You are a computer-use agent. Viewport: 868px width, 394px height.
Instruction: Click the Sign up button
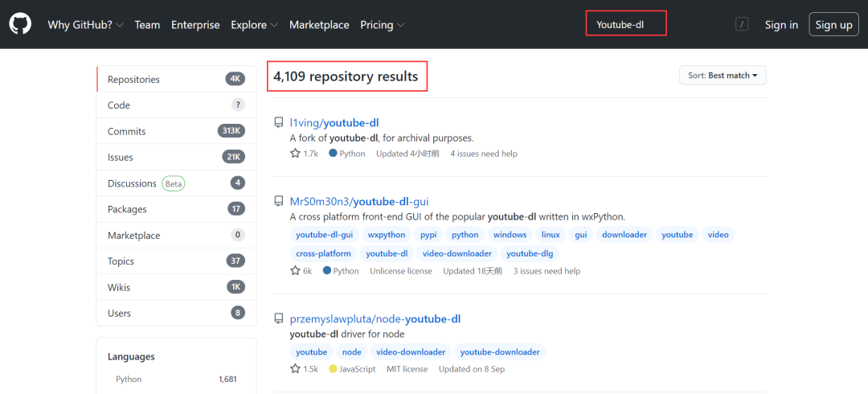pos(833,25)
